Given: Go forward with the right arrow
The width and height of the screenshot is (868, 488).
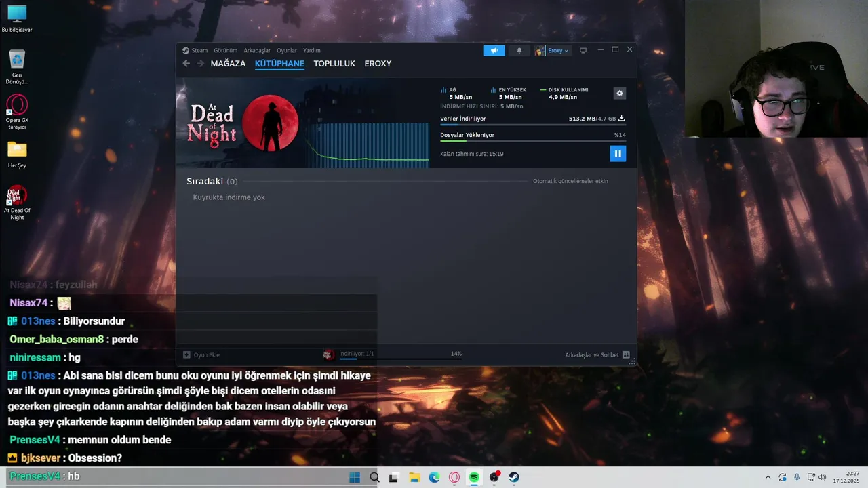Looking at the screenshot, I should coord(200,64).
